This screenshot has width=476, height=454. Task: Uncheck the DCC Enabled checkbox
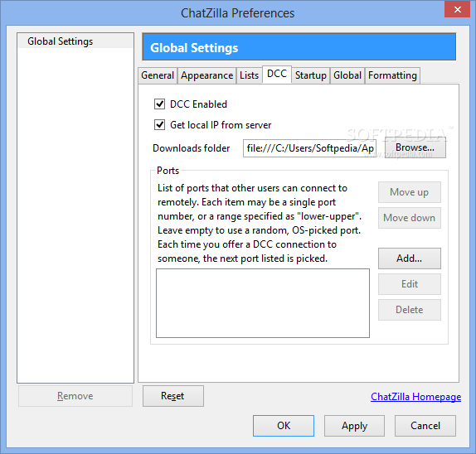tap(160, 104)
